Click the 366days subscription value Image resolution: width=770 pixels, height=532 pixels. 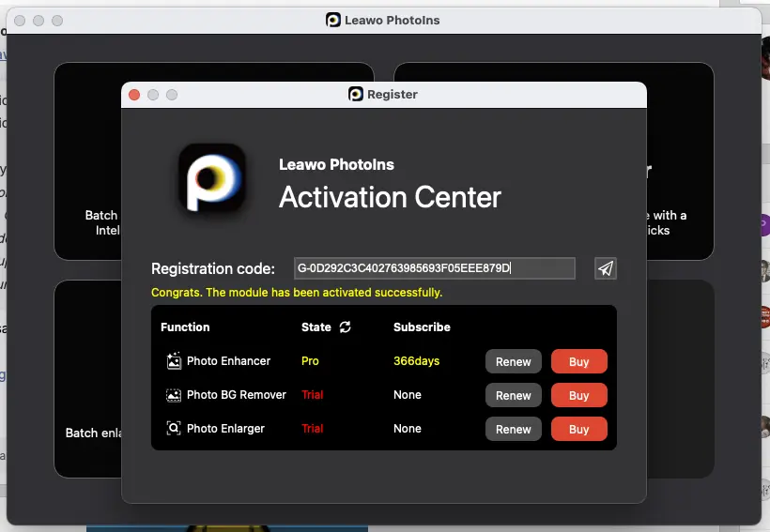point(416,361)
